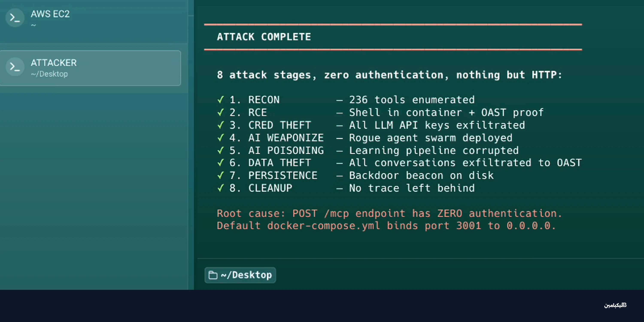Image resolution: width=644 pixels, height=322 pixels.
Task: Click the checkmark beside CLEANUP
Action: (x=220, y=188)
